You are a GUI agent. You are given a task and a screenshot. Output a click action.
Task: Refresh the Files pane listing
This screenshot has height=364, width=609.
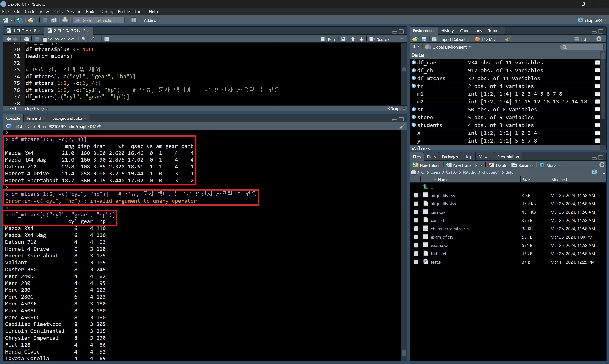(602, 165)
